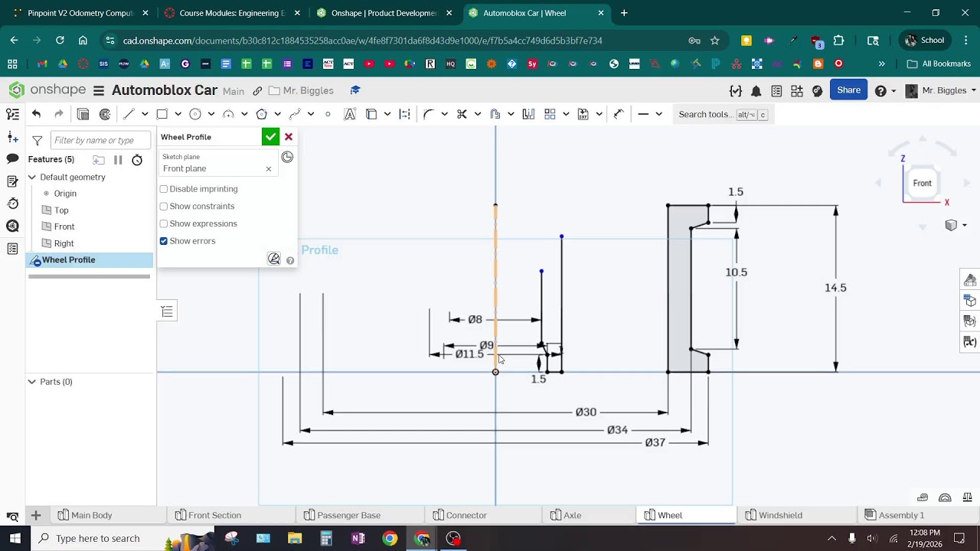Click the blue Share button

[x=848, y=90]
